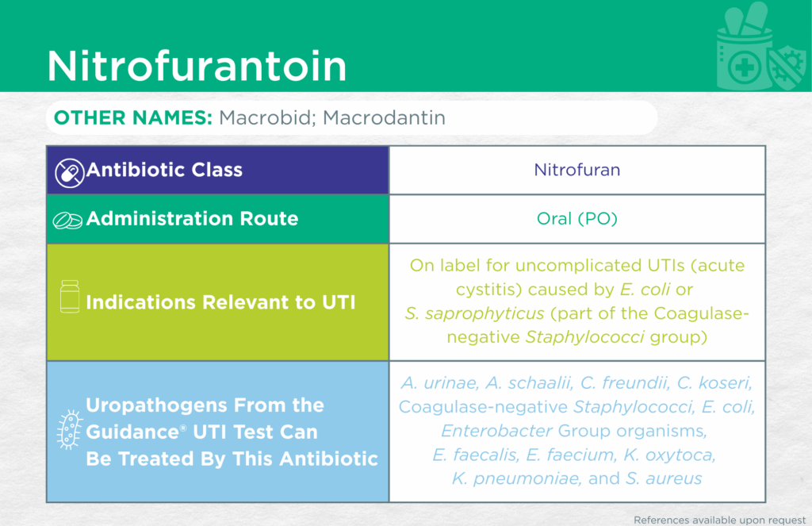Click the Indications Relevant to UTI header
The width and height of the screenshot is (812, 526).
click(222, 302)
